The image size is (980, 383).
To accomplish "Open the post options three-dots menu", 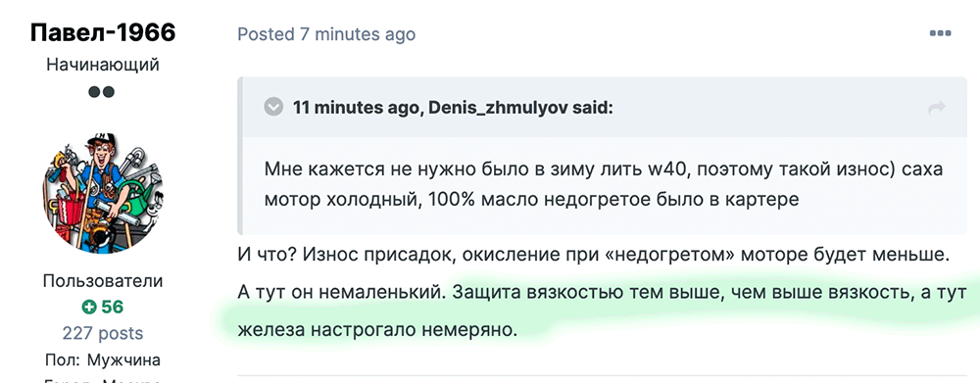I will pos(940,33).
